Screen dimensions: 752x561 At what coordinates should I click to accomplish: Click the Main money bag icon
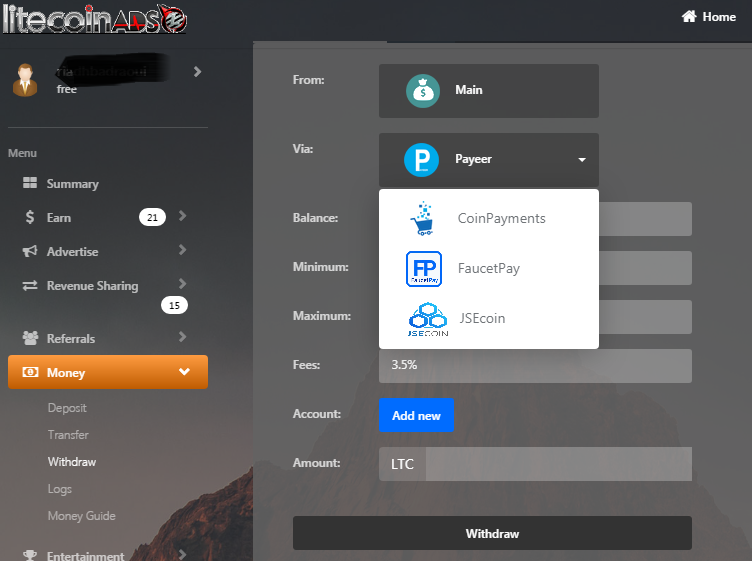tap(423, 91)
